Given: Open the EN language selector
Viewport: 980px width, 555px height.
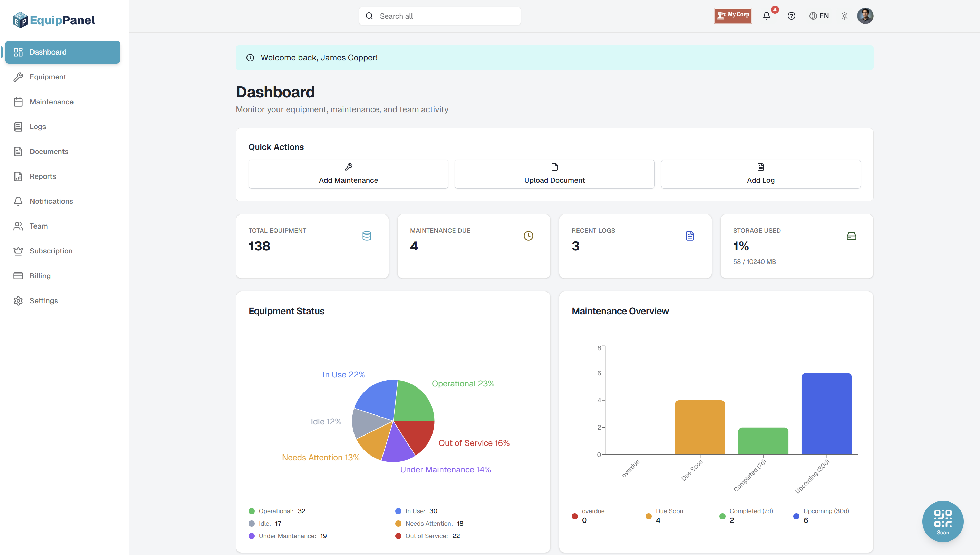Looking at the screenshot, I should 819,16.
